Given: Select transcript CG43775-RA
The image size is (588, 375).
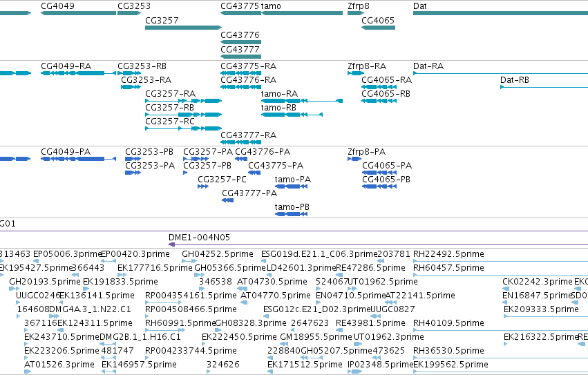Looking at the screenshot, I should (x=240, y=73).
